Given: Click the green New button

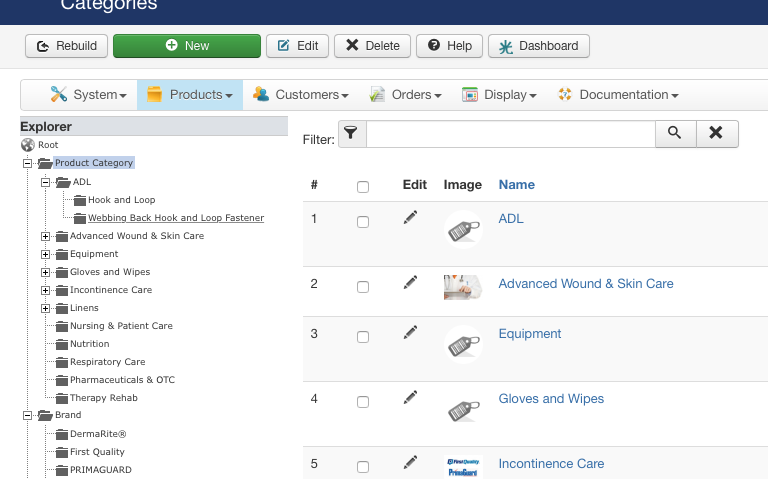Looking at the screenshot, I should coord(187,46).
